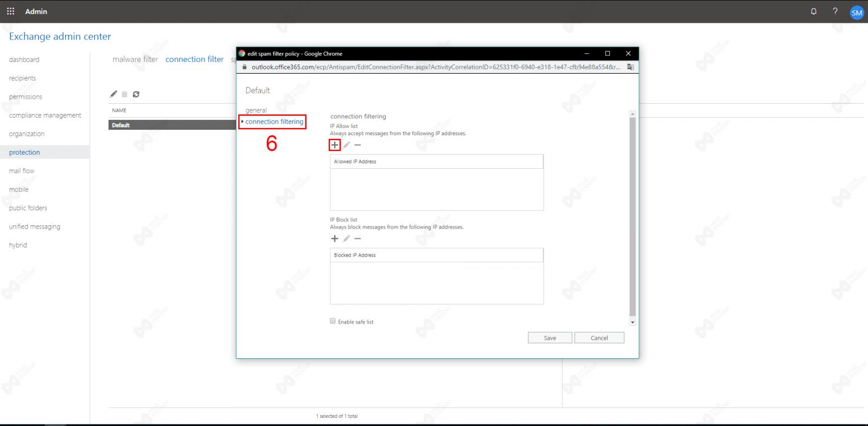Open the mobile section
This screenshot has height=426, width=868.
pyautogui.click(x=19, y=189)
